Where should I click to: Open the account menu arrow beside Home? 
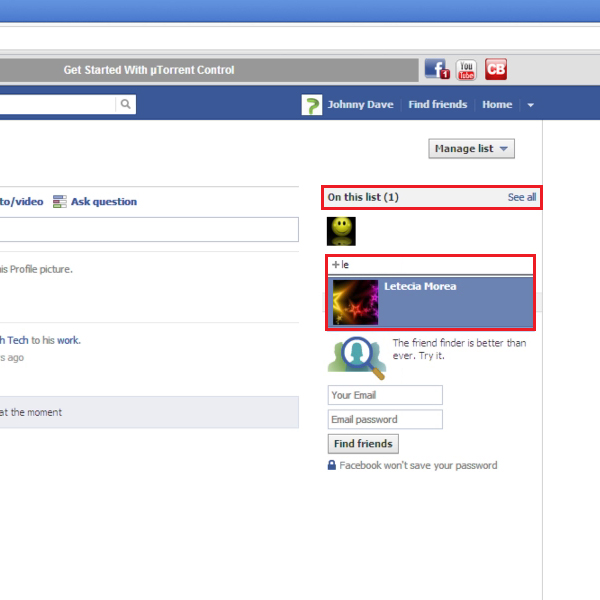(x=530, y=105)
